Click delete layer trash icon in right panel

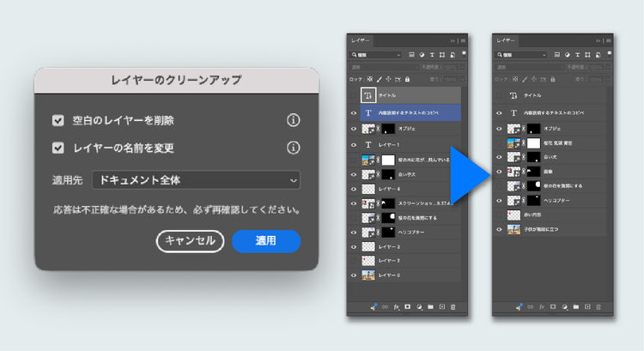tap(599, 306)
